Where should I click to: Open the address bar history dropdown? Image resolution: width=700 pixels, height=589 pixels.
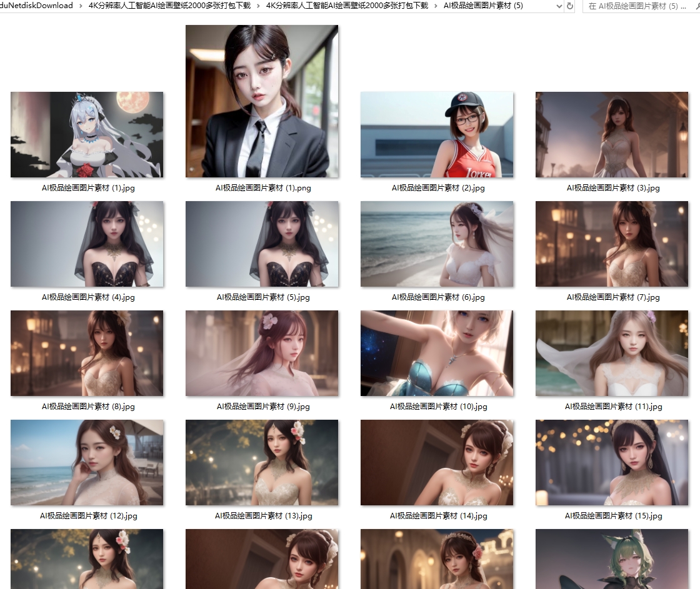[x=558, y=6]
